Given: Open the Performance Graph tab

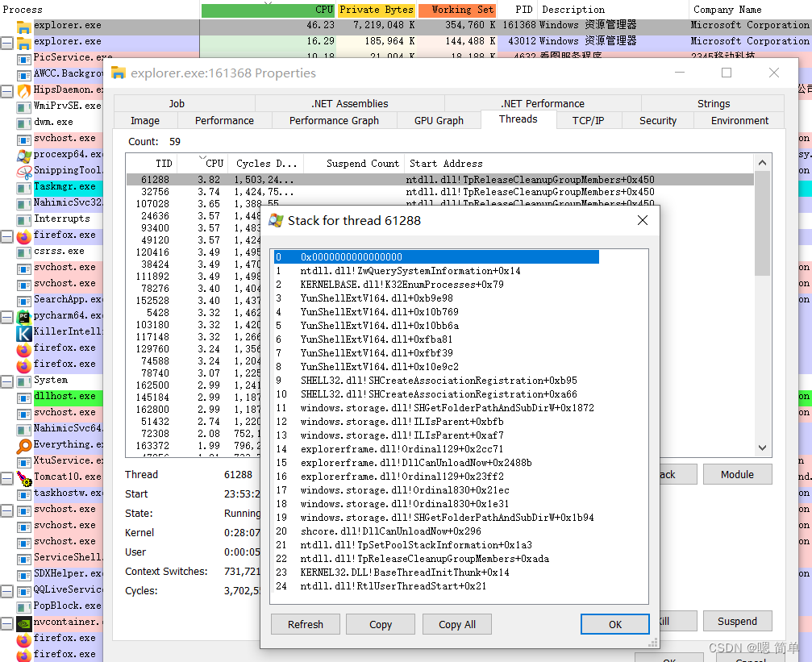Looking at the screenshot, I should pyautogui.click(x=334, y=121).
